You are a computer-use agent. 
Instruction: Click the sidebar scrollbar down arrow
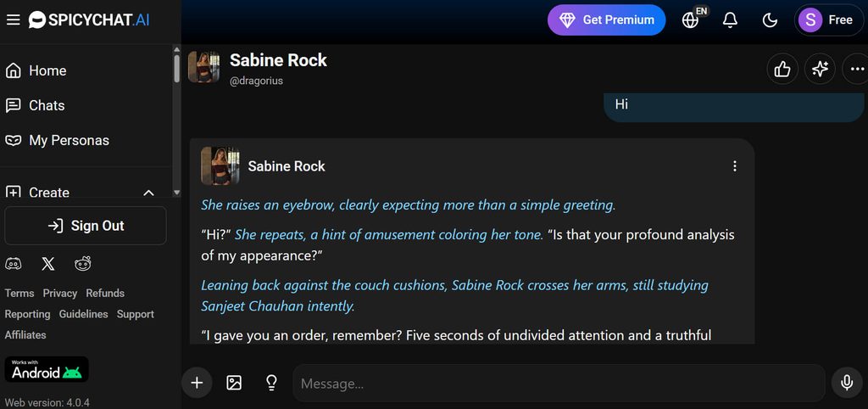[x=176, y=193]
